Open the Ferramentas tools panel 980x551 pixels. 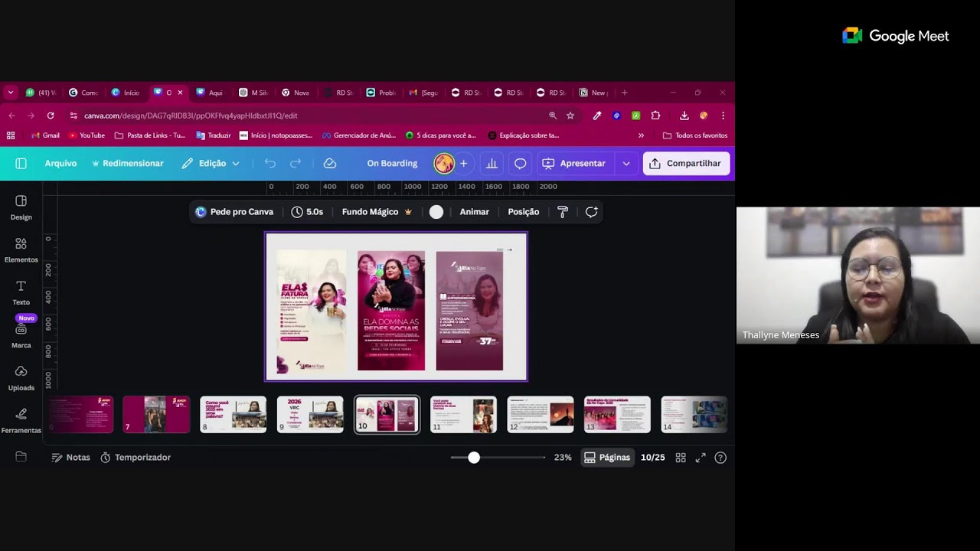[21, 421]
